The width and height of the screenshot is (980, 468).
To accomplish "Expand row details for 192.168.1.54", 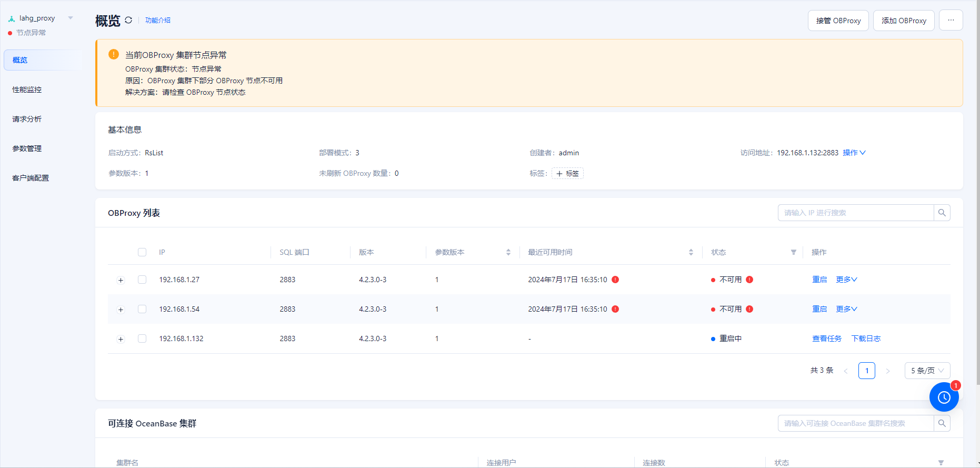I will pos(121,310).
